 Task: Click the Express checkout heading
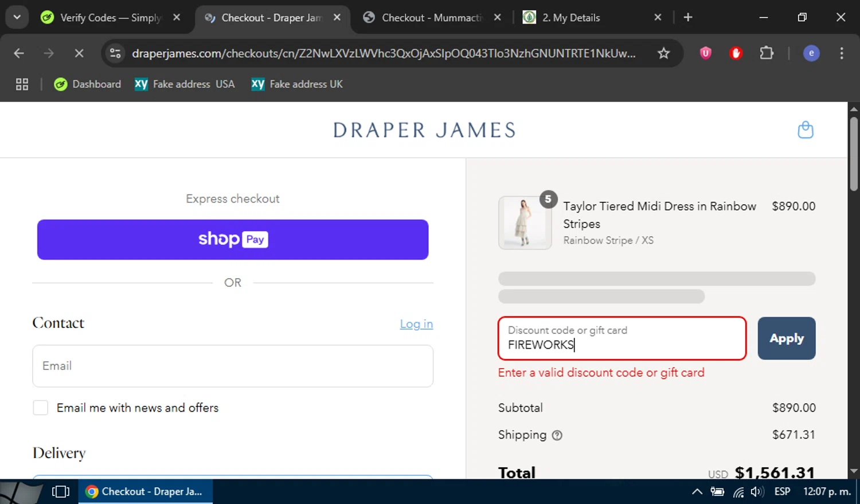[x=233, y=199]
